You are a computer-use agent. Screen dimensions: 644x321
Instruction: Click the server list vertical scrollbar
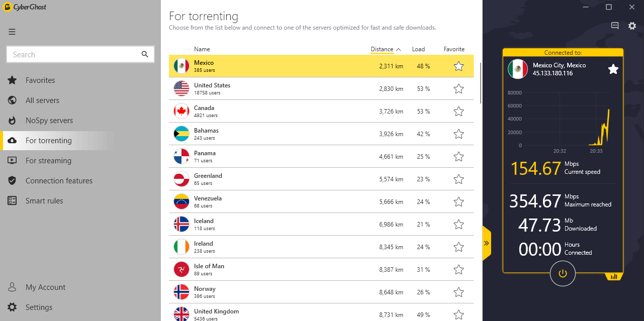click(x=480, y=83)
